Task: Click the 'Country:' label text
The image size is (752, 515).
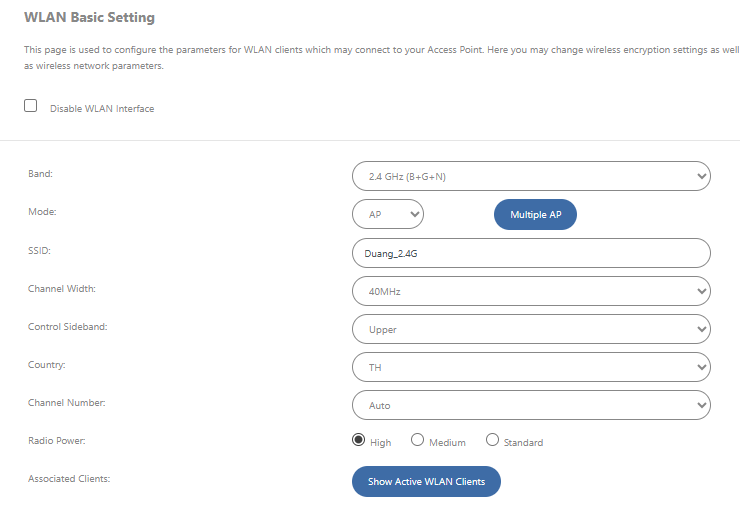Action: click(x=47, y=365)
